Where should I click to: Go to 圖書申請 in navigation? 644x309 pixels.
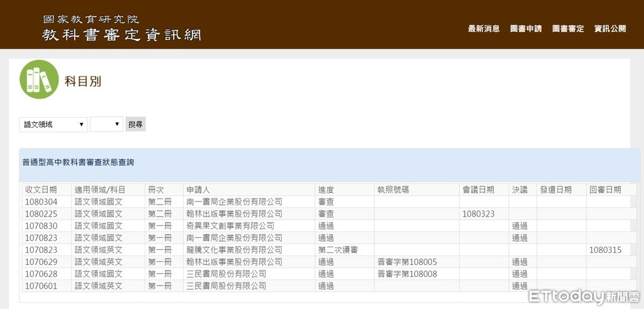click(526, 29)
